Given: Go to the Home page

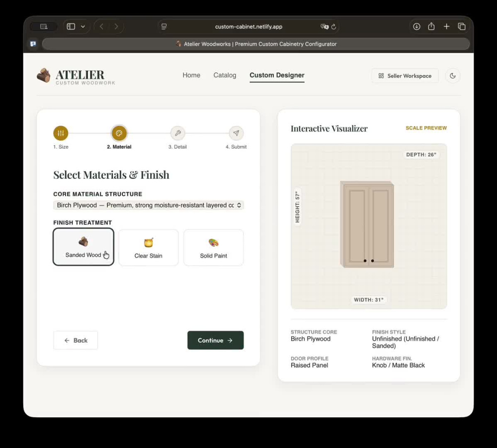Looking at the screenshot, I should (x=191, y=75).
